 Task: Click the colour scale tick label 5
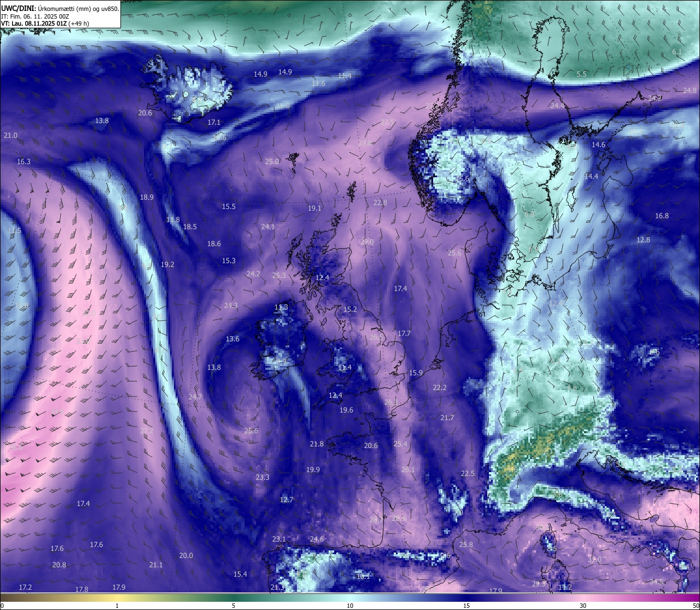coord(234,606)
